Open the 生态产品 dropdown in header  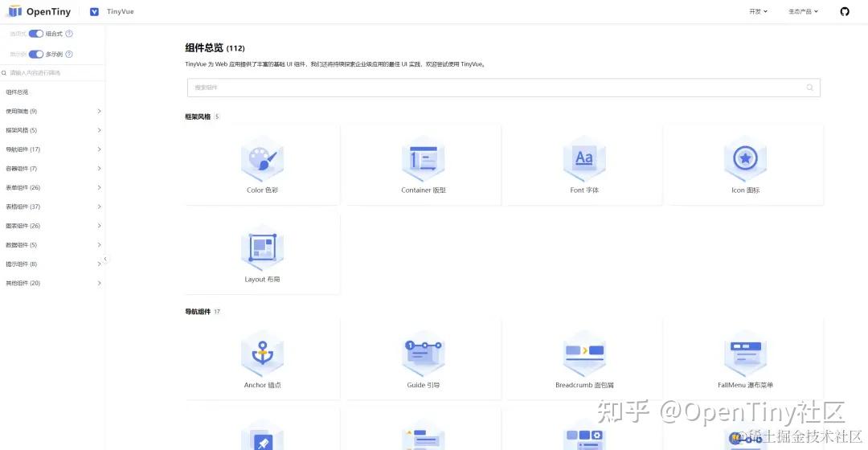[803, 11]
